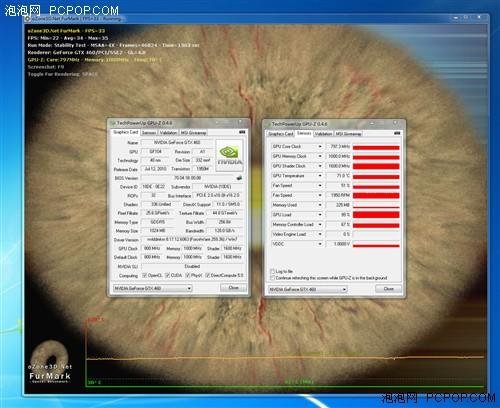500x408 pixels.
Task: Expand the Fan Speed RPM sensor dropdown
Action: click(x=320, y=195)
